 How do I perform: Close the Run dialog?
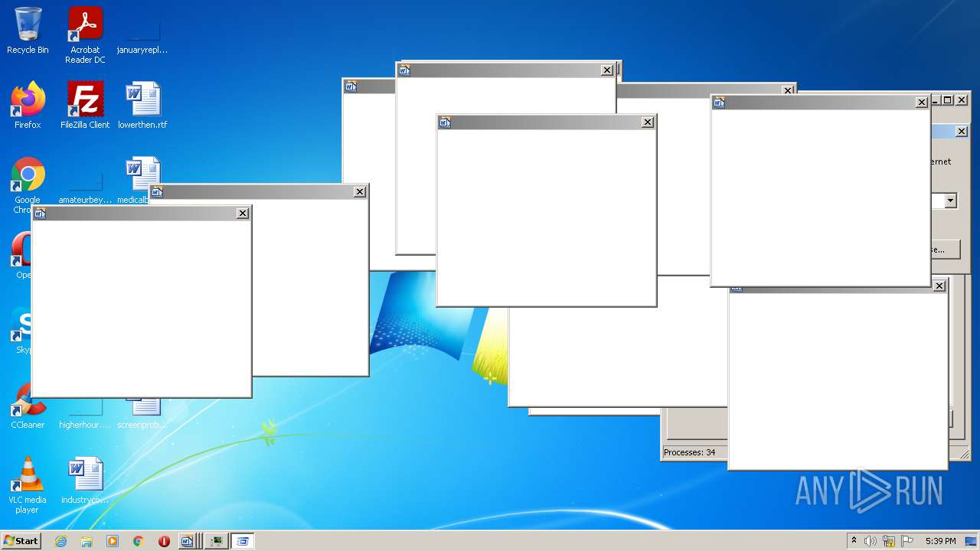click(962, 132)
